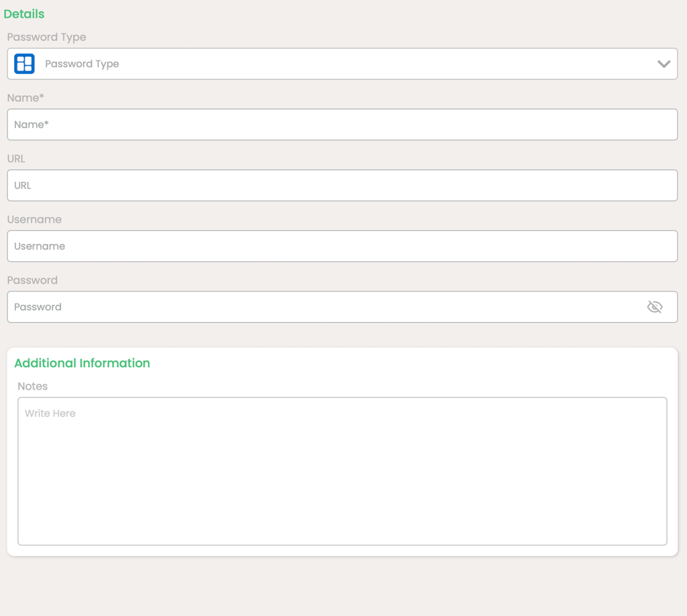Click the Username label above its field

tap(34, 219)
